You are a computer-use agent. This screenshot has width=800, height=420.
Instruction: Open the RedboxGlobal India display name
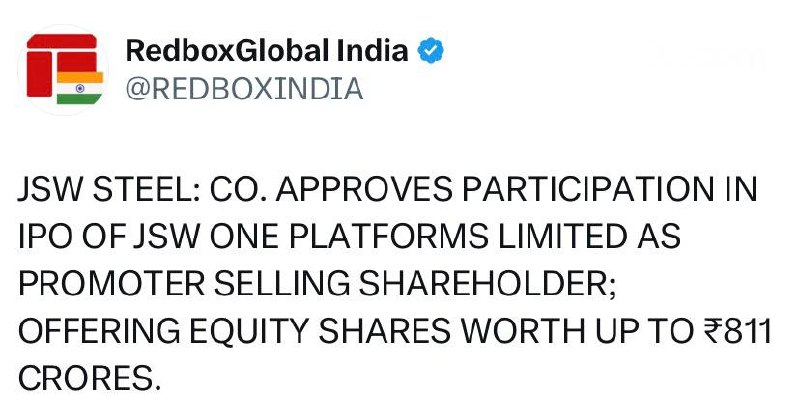267,51
